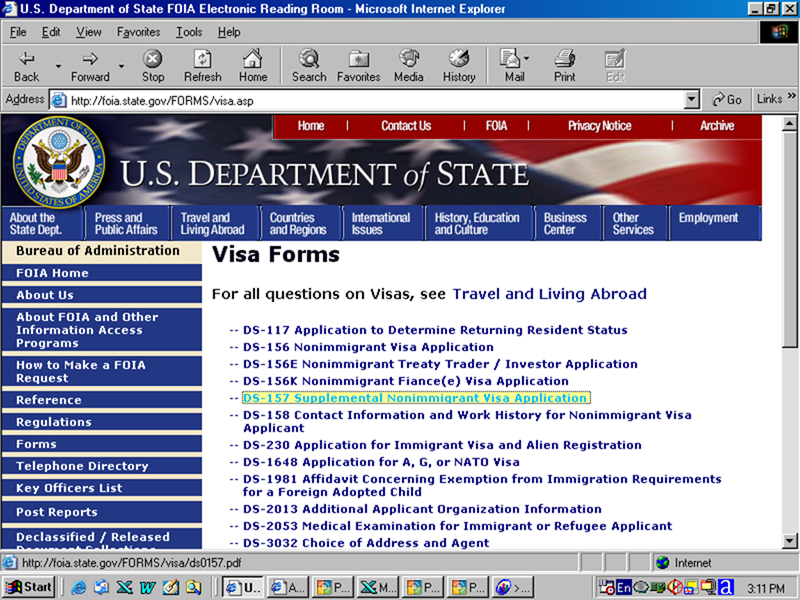The height and width of the screenshot is (600, 800).
Task: Open the Help menu
Action: [x=229, y=32]
